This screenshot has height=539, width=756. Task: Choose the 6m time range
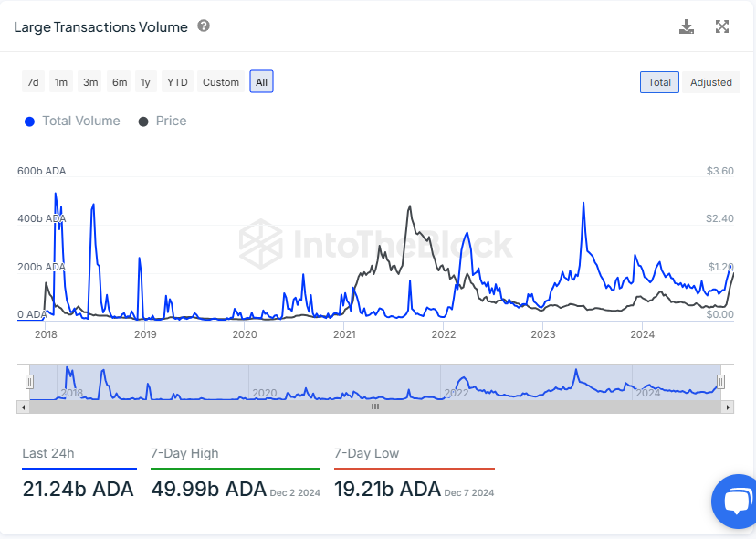(120, 82)
